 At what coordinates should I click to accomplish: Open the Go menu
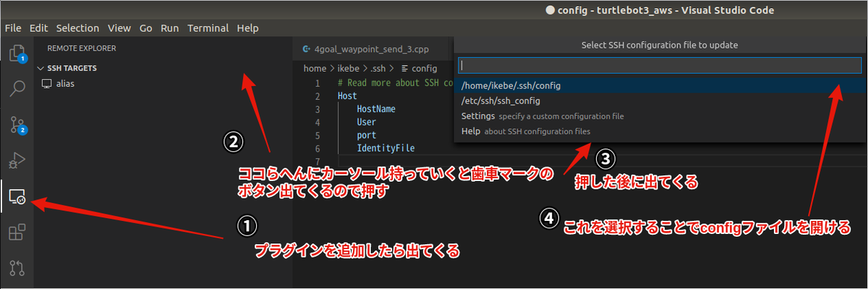145,28
